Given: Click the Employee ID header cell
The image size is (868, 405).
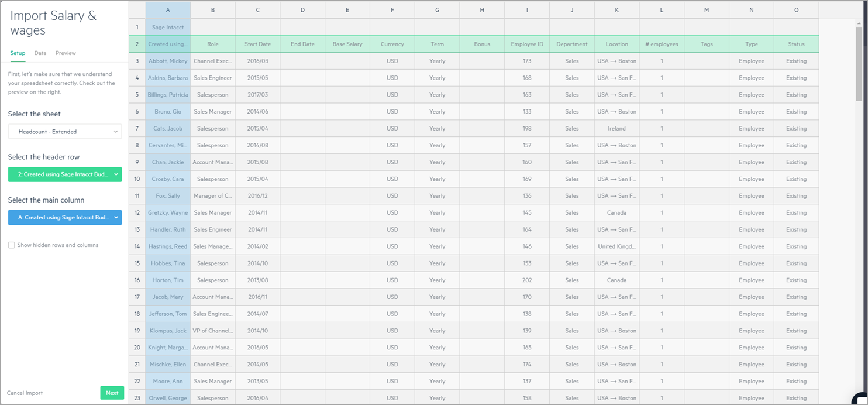Looking at the screenshot, I should tap(527, 44).
